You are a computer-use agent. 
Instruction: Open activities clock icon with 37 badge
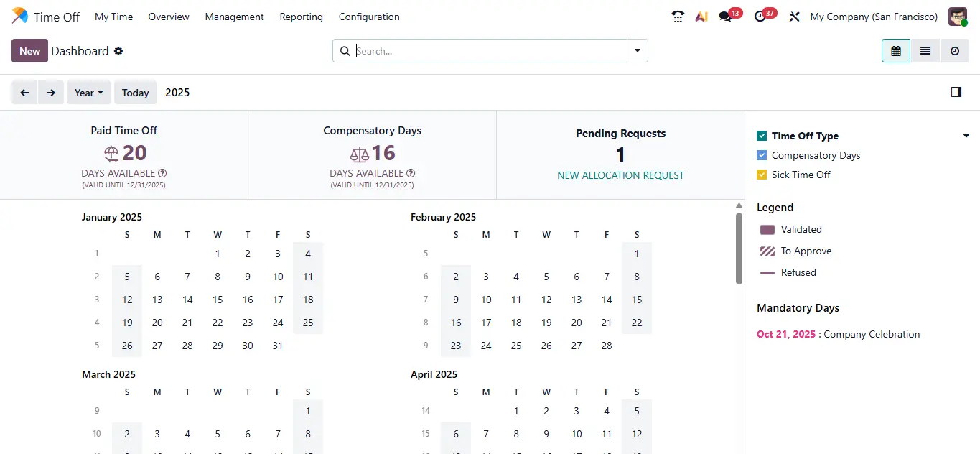point(760,17)
